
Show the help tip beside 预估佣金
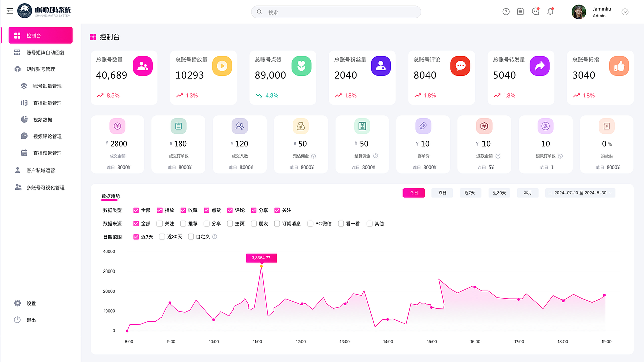point(314,156)
